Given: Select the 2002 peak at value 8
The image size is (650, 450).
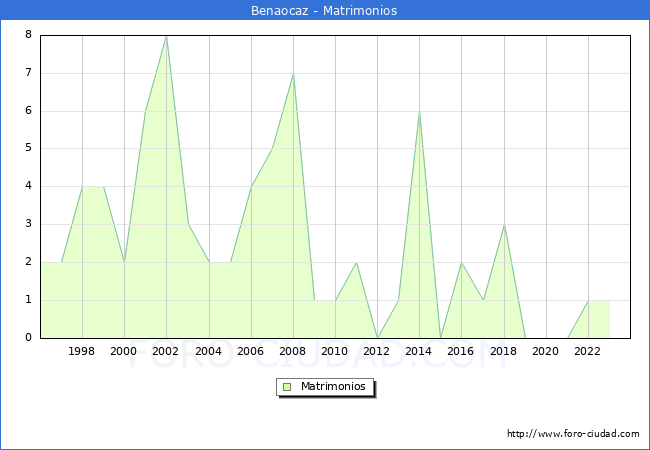Looking at the screenshot, I should coord(166,36).
